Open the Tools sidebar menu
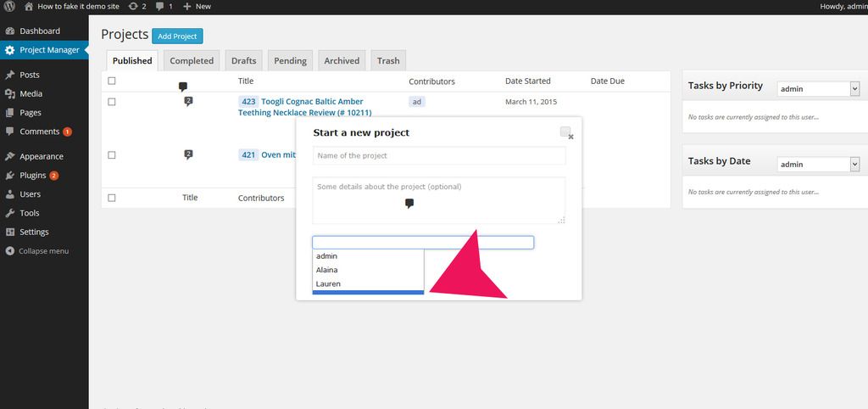The width and height of the screenshot is (868, 409). [x=29, y=213]
